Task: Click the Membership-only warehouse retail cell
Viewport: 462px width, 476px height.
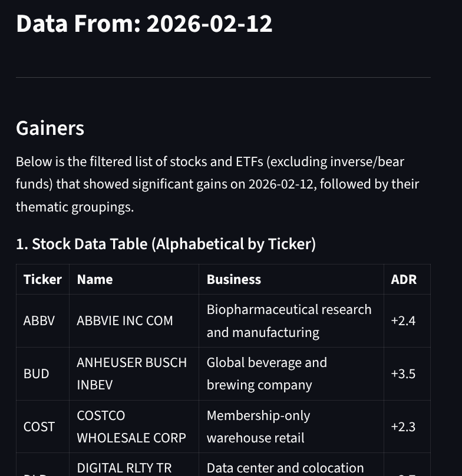Action: [258, 427]
